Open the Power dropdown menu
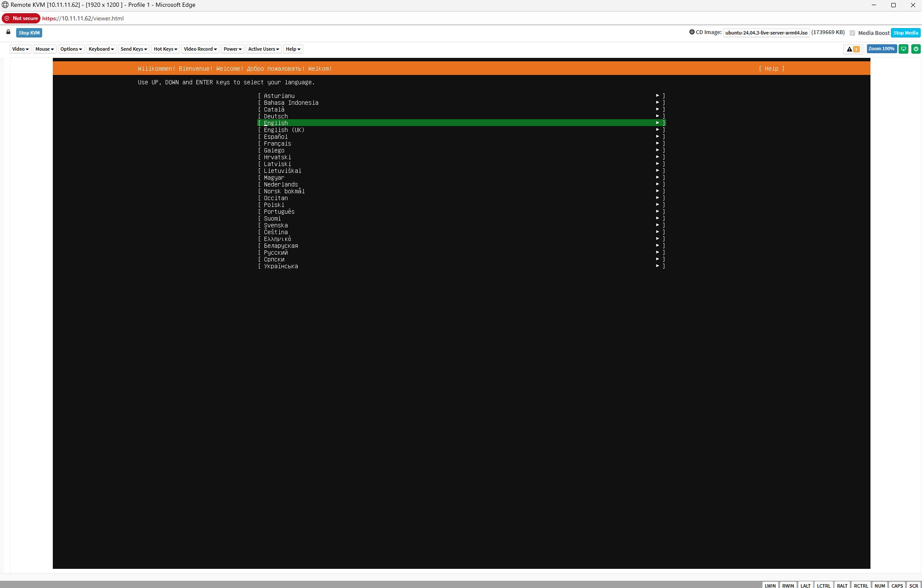Image resolution: width=922 pixels, height=588 pixels. [x=233, y=49]
